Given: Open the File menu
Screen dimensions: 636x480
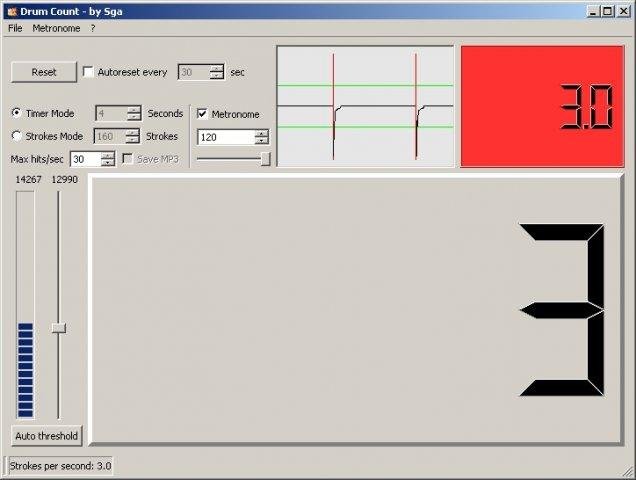Looking at the screenshot, I should tap(15, 28).
